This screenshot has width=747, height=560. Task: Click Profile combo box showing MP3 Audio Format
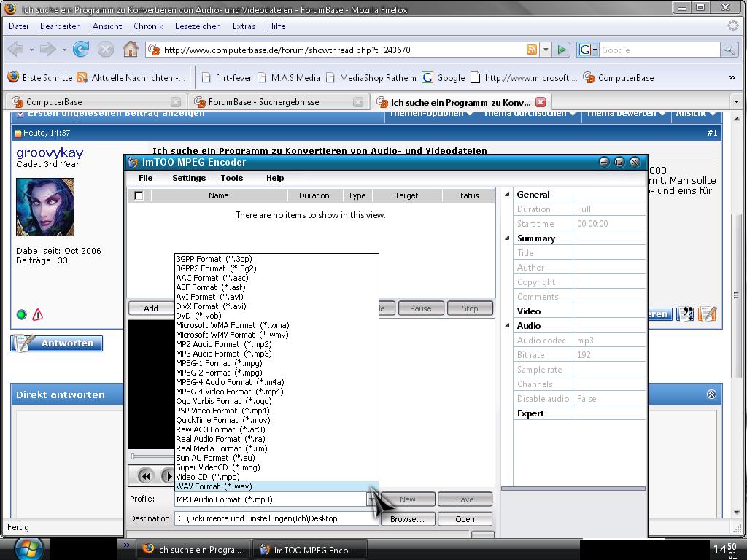[x=276, y=499]
